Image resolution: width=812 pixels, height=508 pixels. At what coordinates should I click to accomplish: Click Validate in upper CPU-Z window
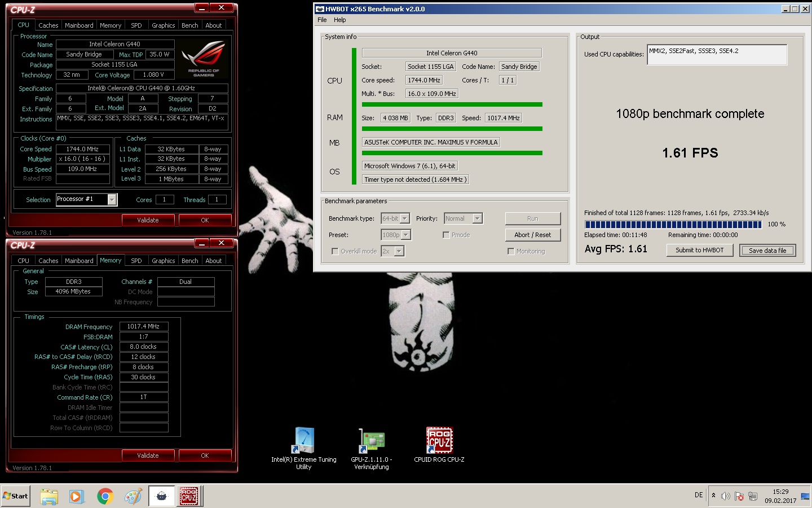[148, 220]
